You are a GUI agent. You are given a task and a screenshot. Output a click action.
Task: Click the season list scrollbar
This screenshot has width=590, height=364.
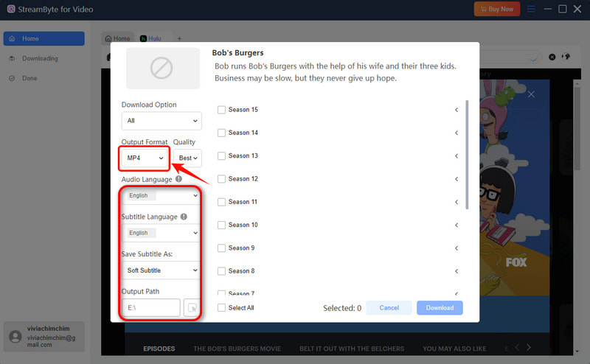point(467,155)
